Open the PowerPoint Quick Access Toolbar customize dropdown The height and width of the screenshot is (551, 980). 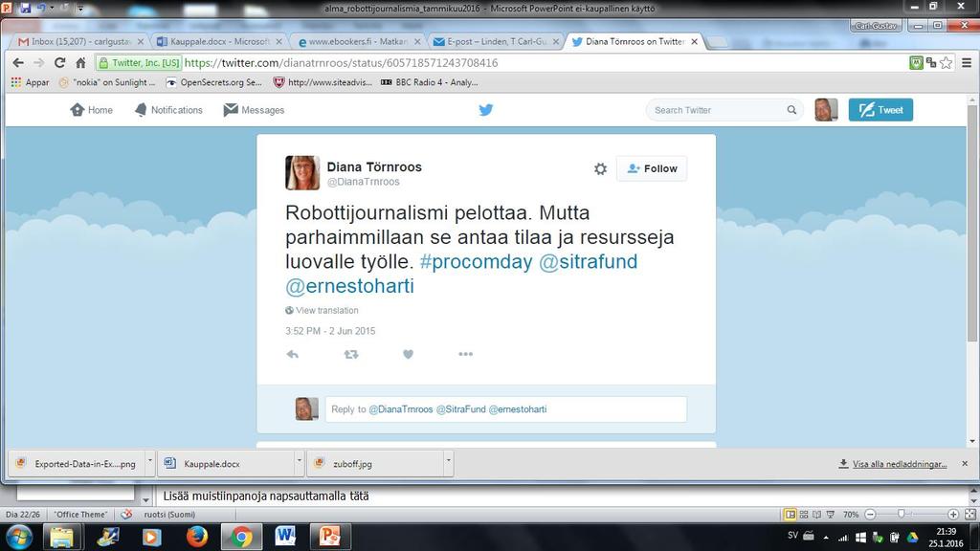[x=80, y=8]
